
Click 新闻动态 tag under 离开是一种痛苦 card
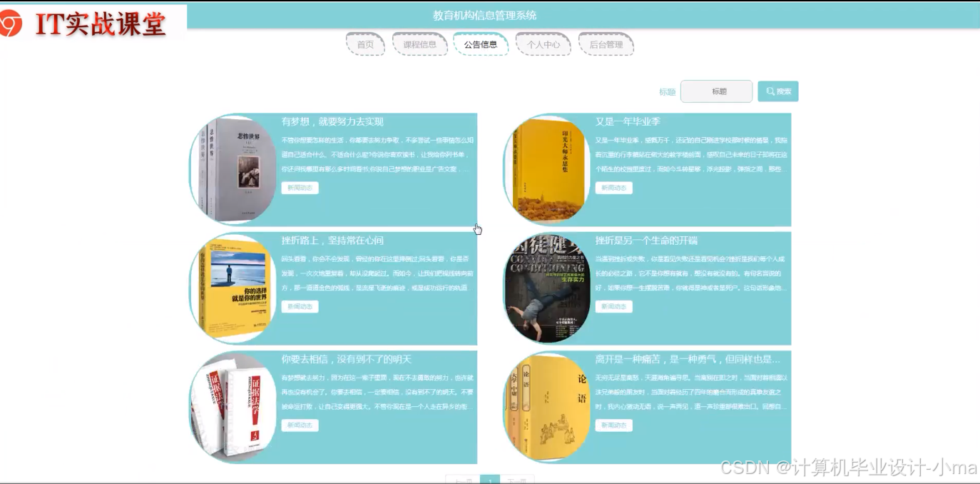(614, 425)
